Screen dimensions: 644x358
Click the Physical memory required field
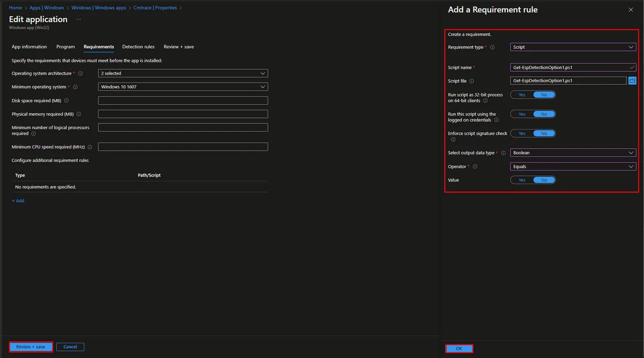pyautogui.click(x=183, y=114)
